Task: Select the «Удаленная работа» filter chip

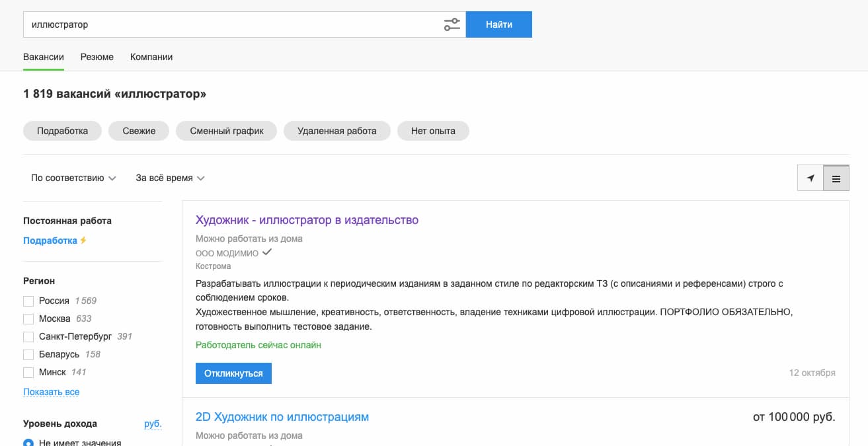Action: pos(337,131)
